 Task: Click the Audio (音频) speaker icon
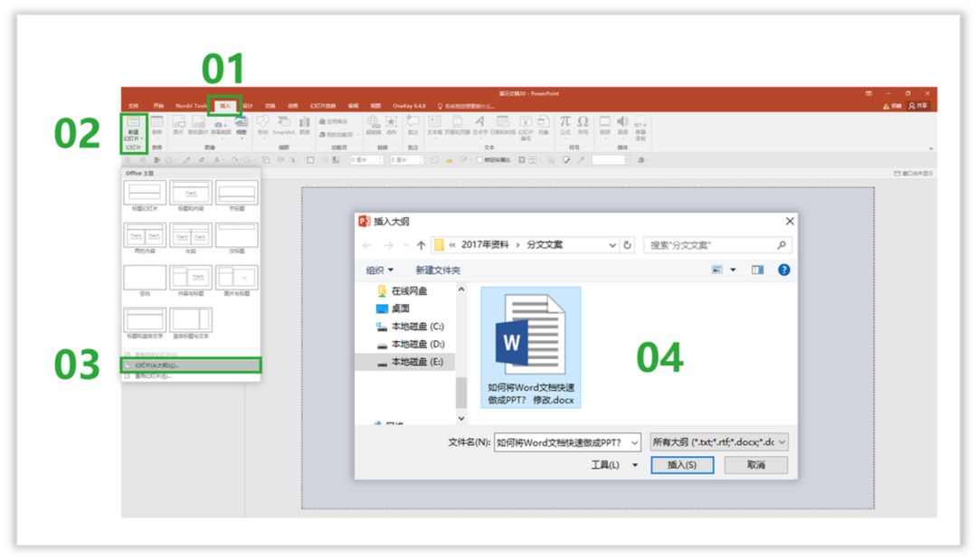(622, 125)
